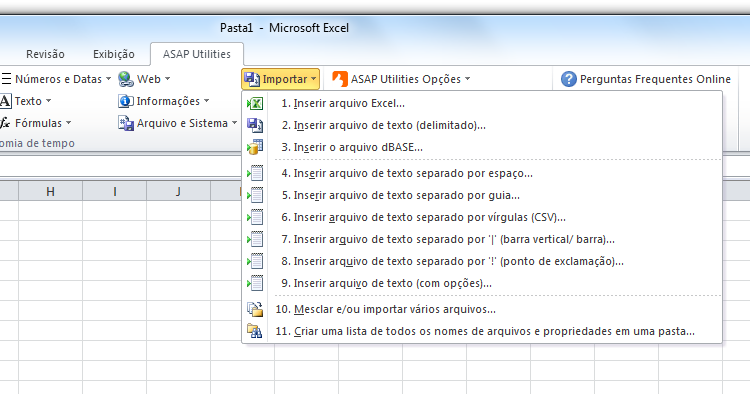Click the notepad icon beside the exclamation mark entry

click(x=255, y=261)
